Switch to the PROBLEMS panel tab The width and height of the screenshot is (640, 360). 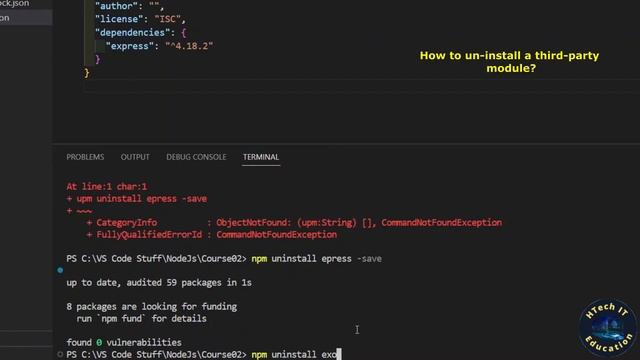[85, 157]
